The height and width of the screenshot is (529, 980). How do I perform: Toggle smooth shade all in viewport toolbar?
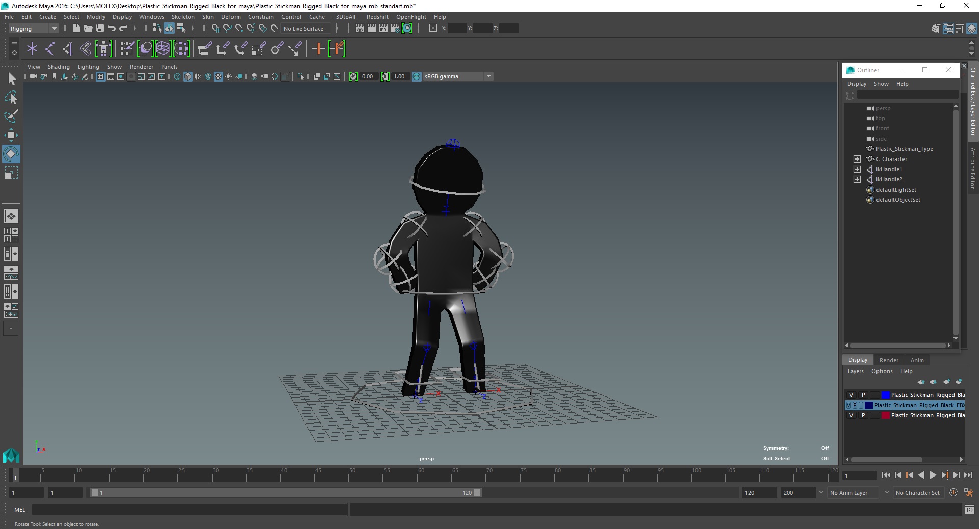188,76
